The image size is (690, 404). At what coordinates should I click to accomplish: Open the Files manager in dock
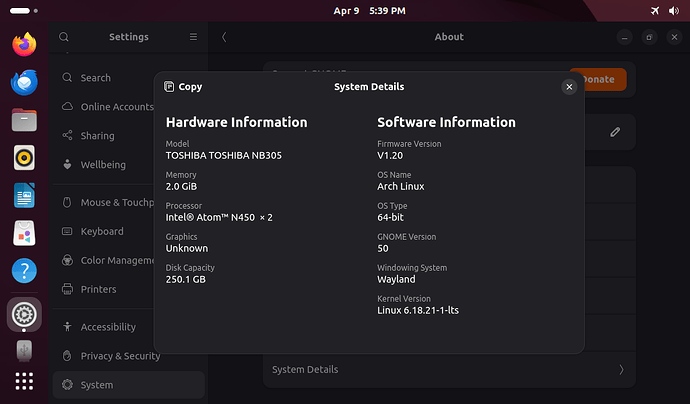[x=24, y=120]
